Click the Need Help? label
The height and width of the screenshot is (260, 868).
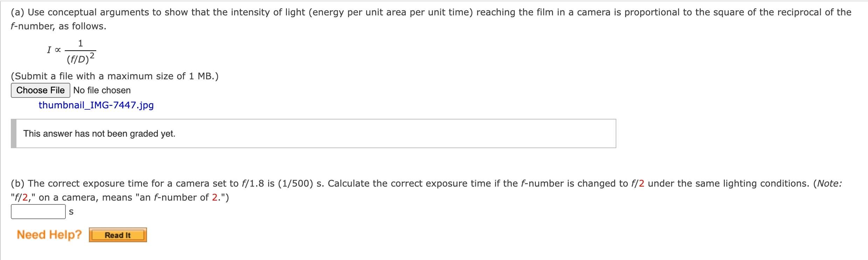49,234
